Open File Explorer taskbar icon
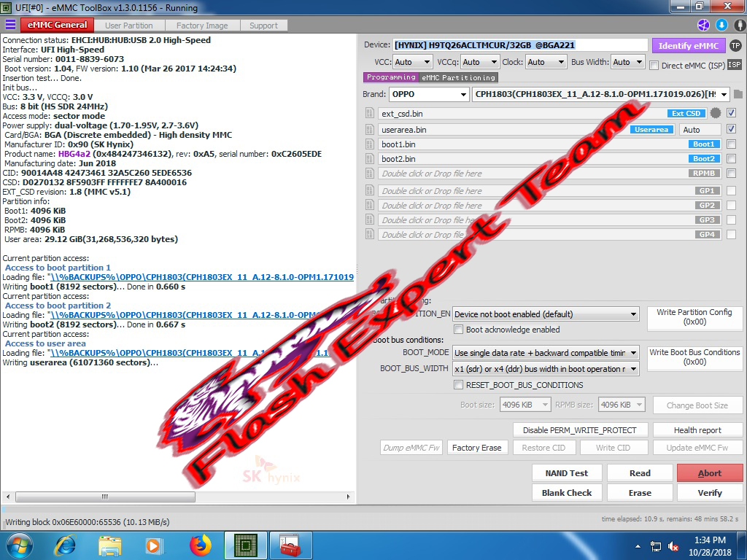The width and height of the screenshot is (747, 560). [109, 545]
